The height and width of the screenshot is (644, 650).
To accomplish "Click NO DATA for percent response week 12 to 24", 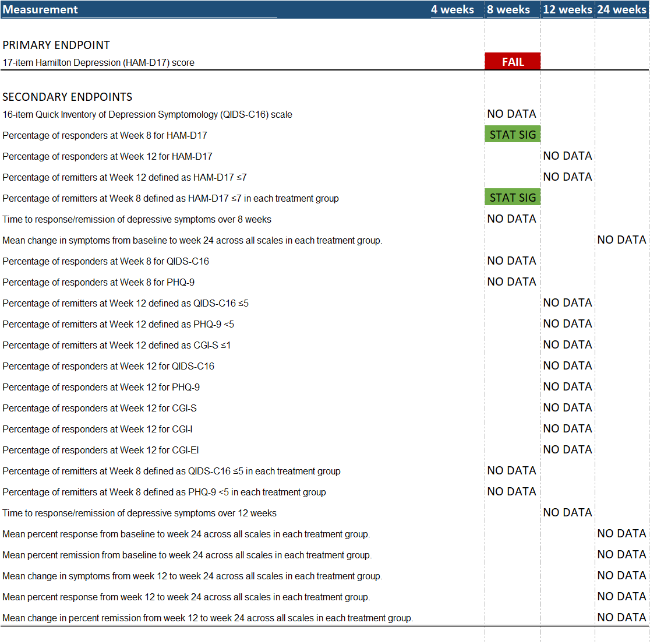I will pyautogui.click(x=622, y=597).
